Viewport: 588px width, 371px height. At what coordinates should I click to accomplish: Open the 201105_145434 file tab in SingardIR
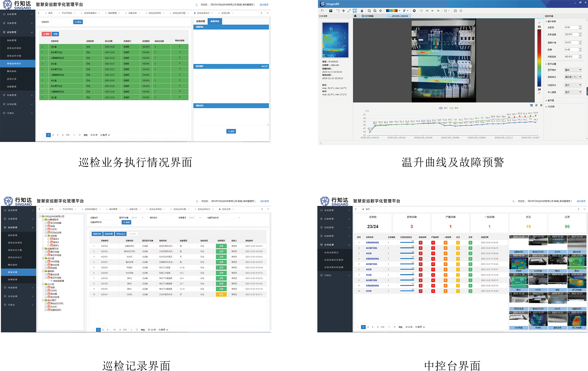tap(399, 16)
